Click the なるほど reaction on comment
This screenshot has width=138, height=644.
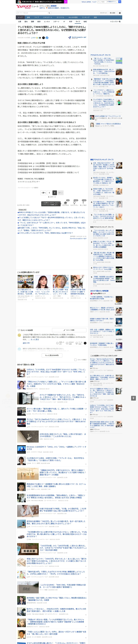(x=70, y=343)
